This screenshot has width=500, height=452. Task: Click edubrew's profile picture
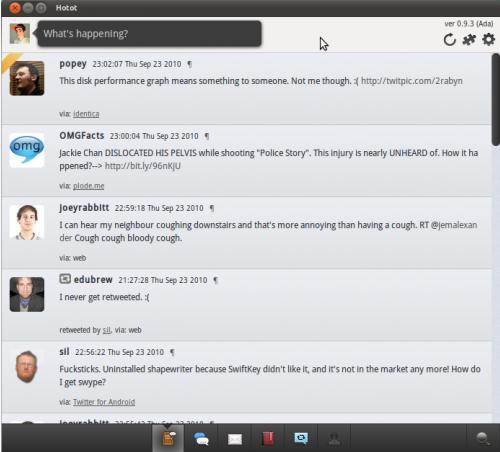tap(27, 294)
